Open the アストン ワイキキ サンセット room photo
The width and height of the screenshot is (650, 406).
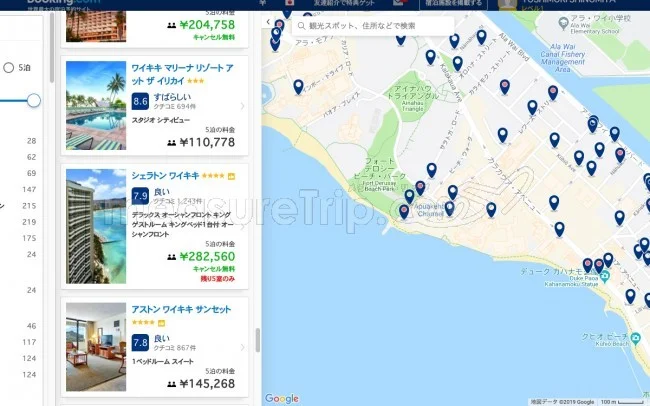96,347
